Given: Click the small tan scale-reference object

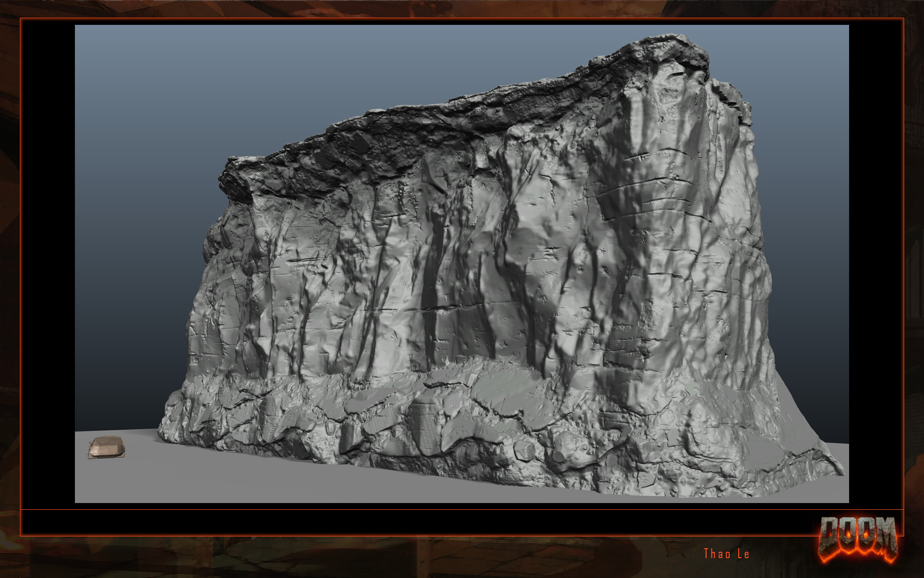Looking at the screenshot, I should 106,447.
